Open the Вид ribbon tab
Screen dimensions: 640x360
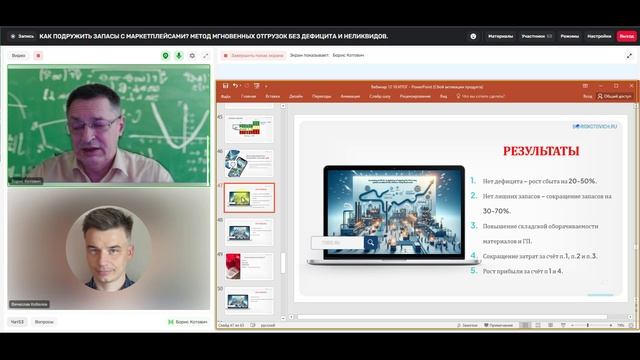point(444,96)
